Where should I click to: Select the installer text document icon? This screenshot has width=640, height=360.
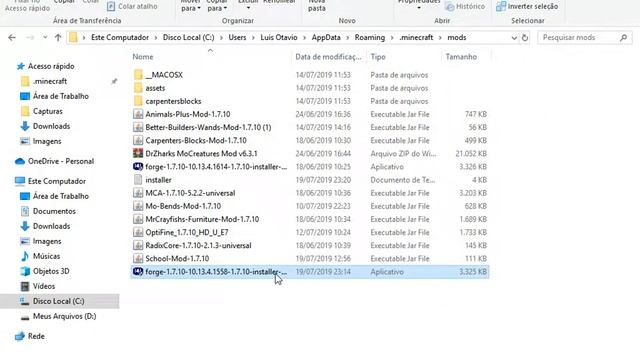pyautogui.click(x=138, y=180)
